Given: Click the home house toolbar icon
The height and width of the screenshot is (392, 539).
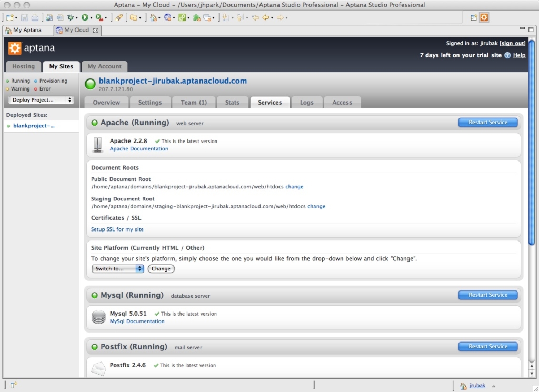Looking at the screenshot, I should point(153,17).
